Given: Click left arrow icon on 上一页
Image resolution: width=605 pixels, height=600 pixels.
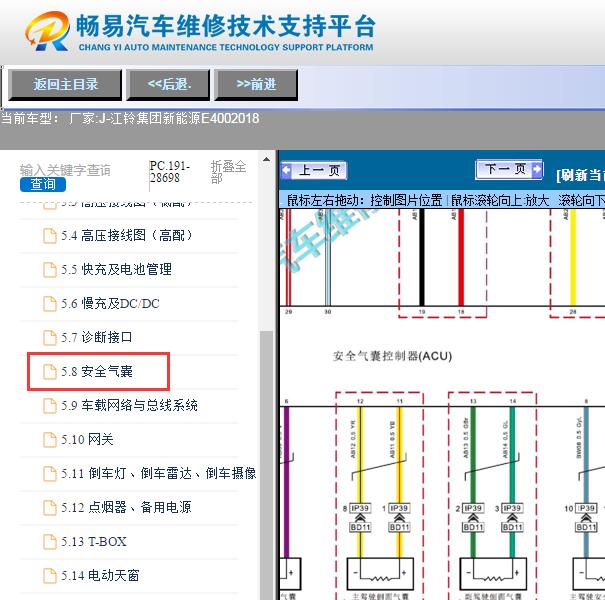Looking at the screenshot, I should [287, 170].
